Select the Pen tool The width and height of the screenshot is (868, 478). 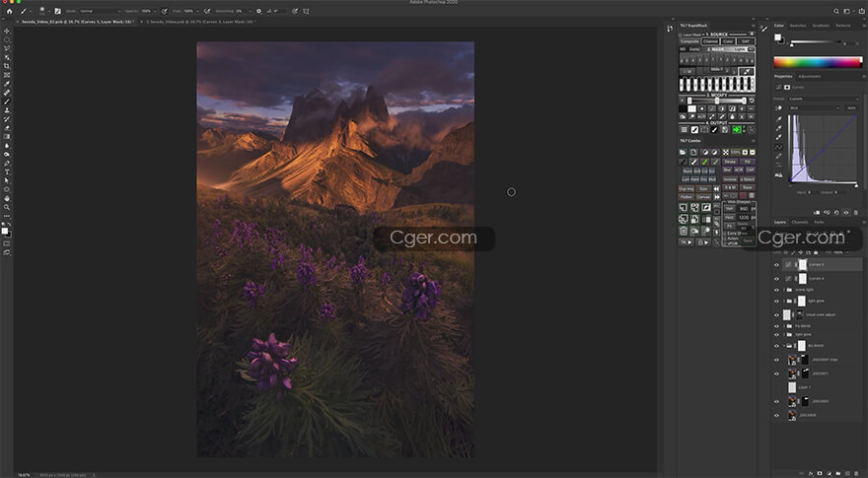click(7, 164)
